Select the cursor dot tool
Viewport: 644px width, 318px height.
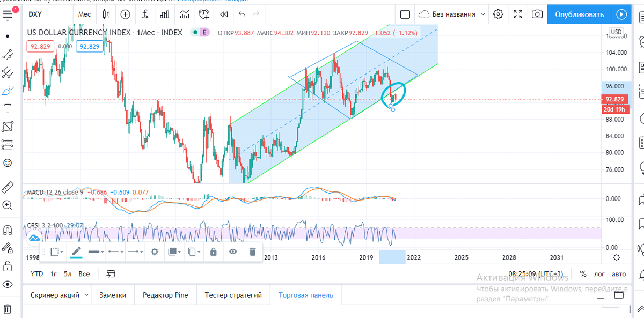click(8, 36)
